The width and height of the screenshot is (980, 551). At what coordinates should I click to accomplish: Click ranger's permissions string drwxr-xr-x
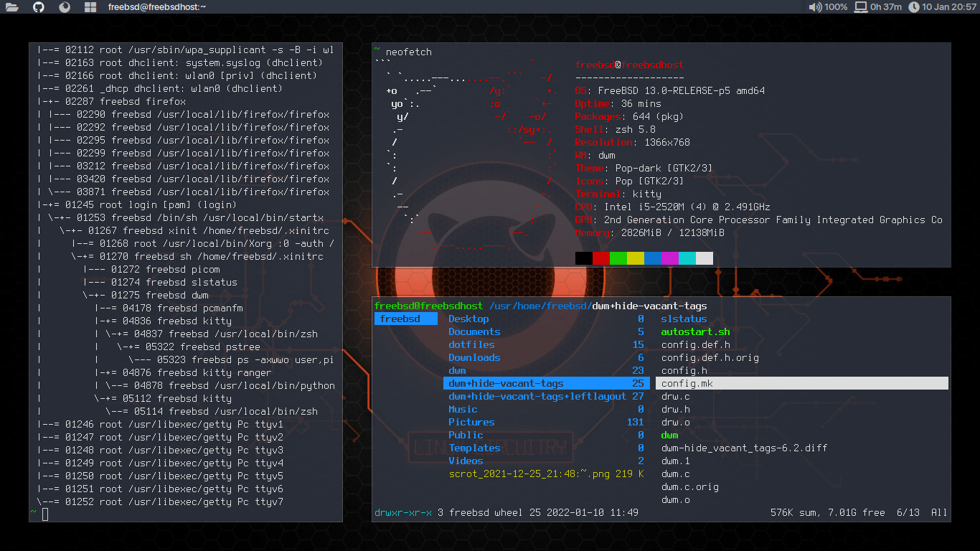click(x=403, y=513)
